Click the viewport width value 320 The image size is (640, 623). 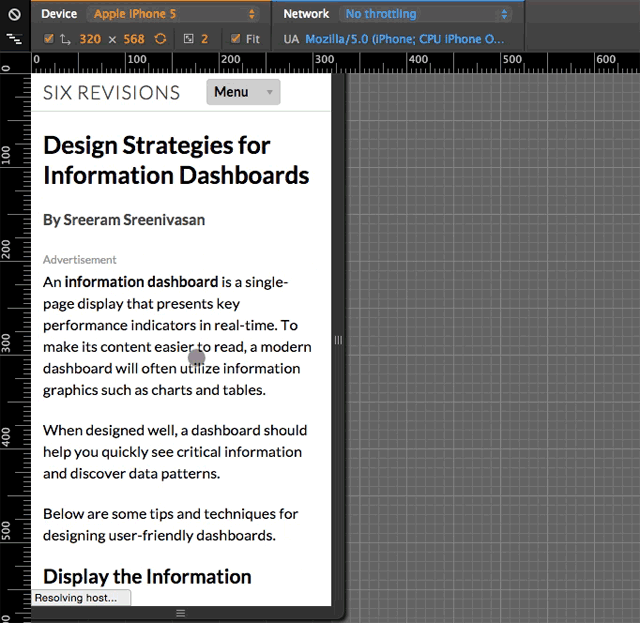(x=89, y=39)
